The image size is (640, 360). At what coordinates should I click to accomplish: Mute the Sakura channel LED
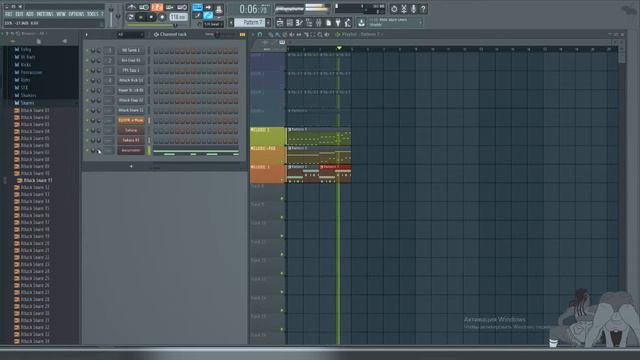pyautogui.click(x=87, y=130)
